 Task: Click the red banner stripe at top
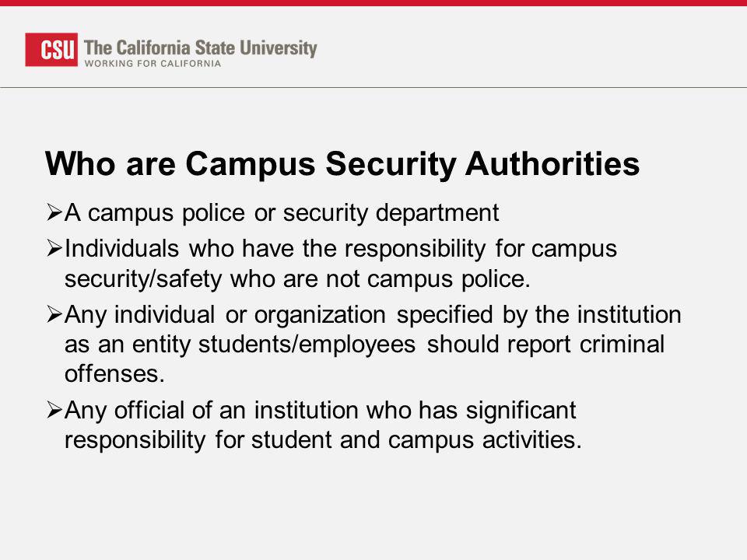pos(373,3)
